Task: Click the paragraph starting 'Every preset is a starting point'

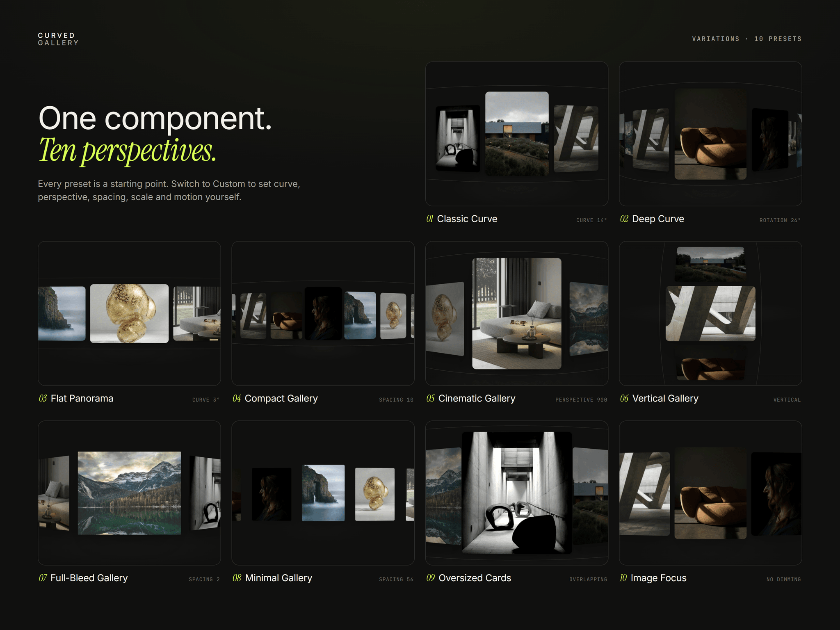Action: (169, 190)
